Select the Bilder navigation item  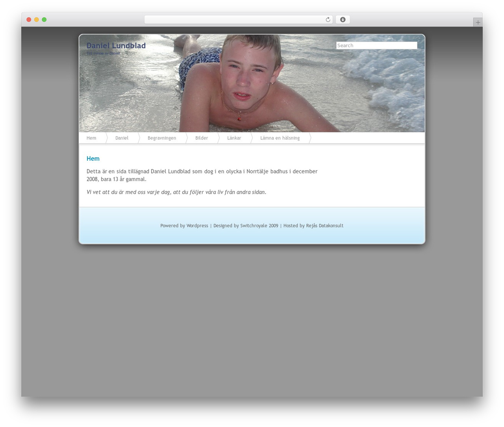[202, 138]
